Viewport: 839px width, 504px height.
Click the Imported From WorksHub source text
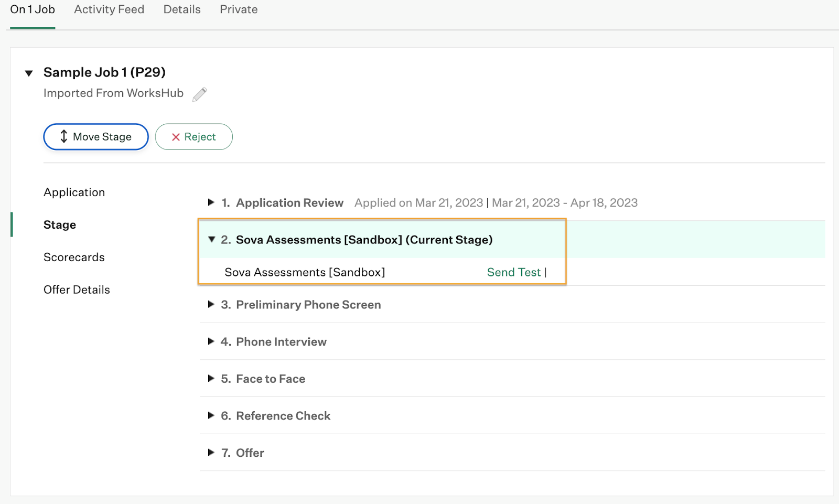pyautogui.click(x=113, y=93)
